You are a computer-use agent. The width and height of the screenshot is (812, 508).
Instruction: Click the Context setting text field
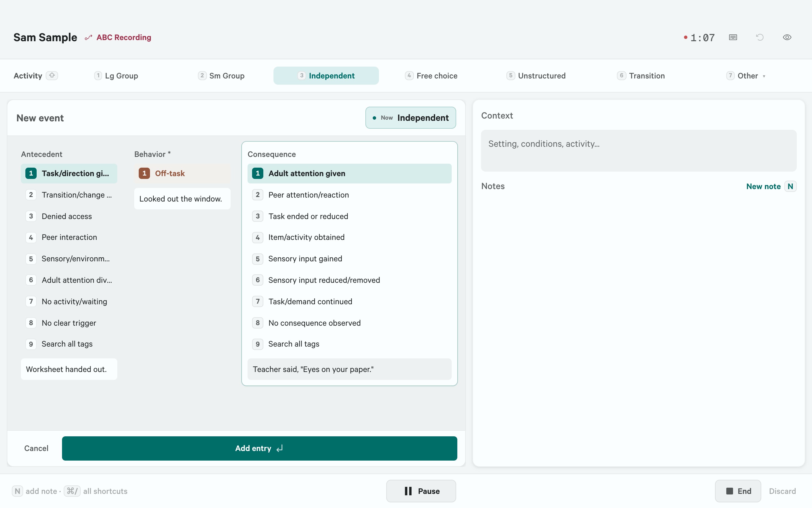pyautogui.click(x=639, y=150)
